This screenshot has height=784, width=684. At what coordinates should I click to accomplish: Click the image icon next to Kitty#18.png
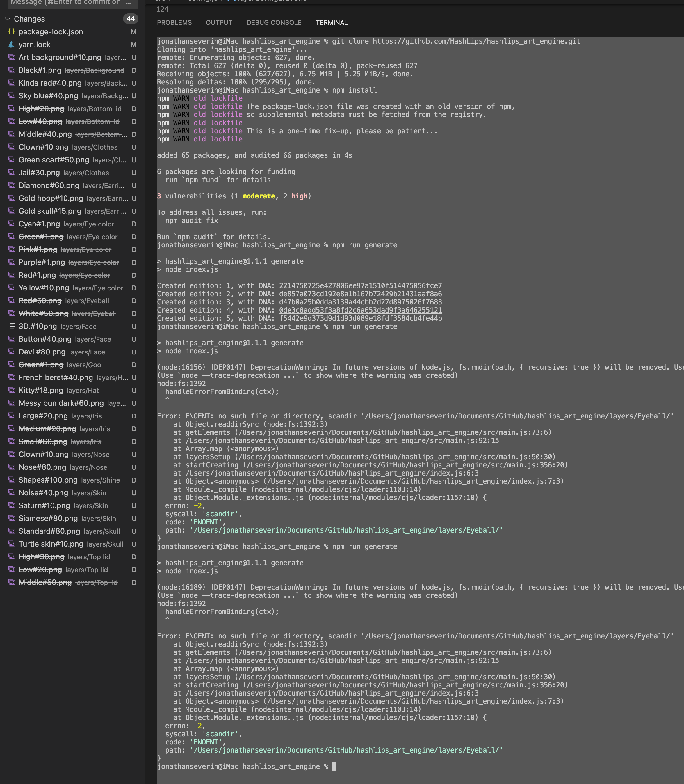[x=11, y=390]
